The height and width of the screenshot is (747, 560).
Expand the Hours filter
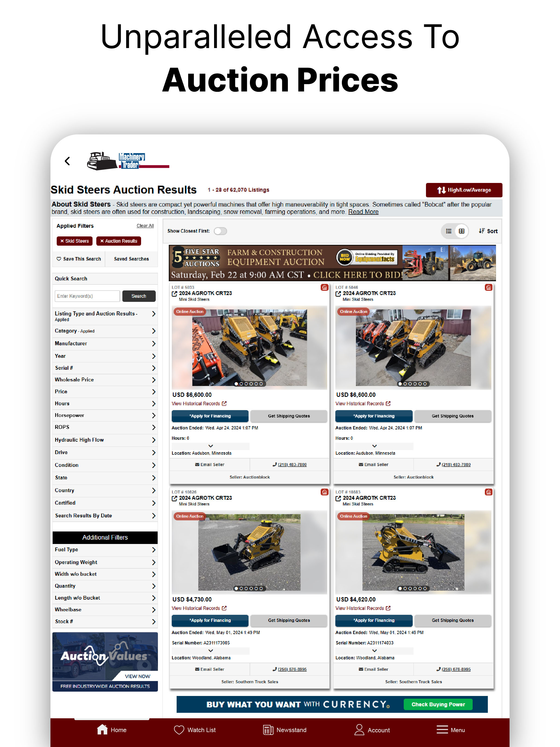tap(105, 403)
